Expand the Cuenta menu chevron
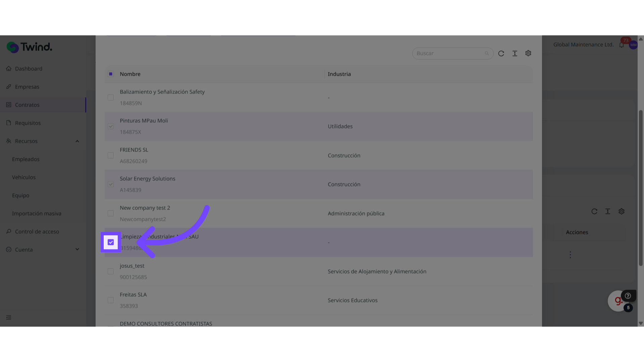Viewport: 644px width, 362px height. click(77, 250)
